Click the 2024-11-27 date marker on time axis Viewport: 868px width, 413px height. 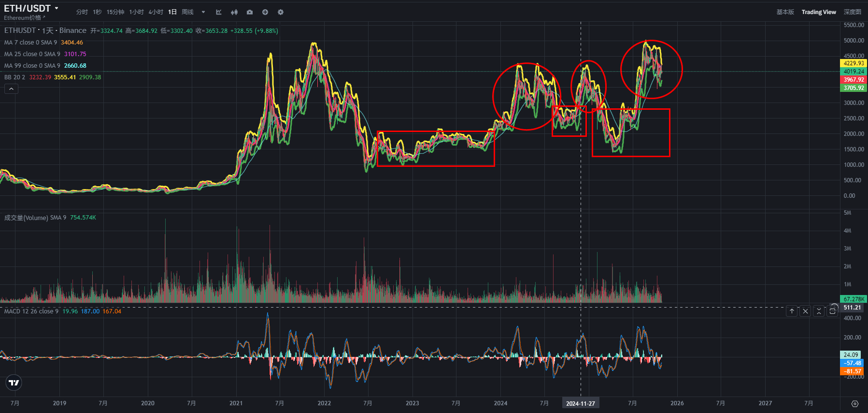(580, 403)
